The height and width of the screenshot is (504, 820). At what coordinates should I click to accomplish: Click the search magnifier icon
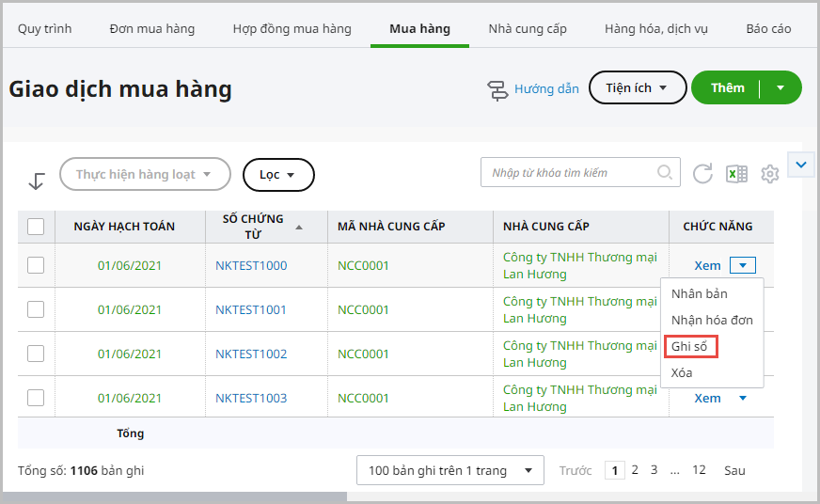(x=665, y=172)
